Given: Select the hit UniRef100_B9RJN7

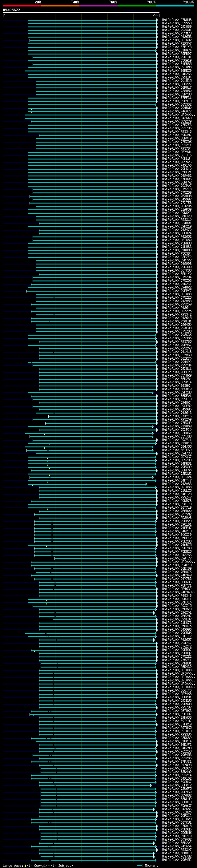Looking at the screenshot, I should click(176, 135).
